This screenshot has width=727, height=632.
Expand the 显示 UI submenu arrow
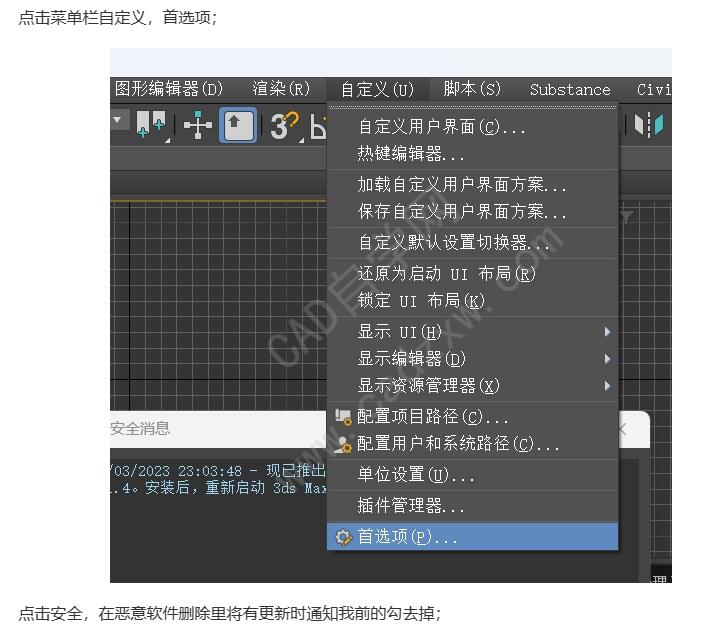(607, 332)
